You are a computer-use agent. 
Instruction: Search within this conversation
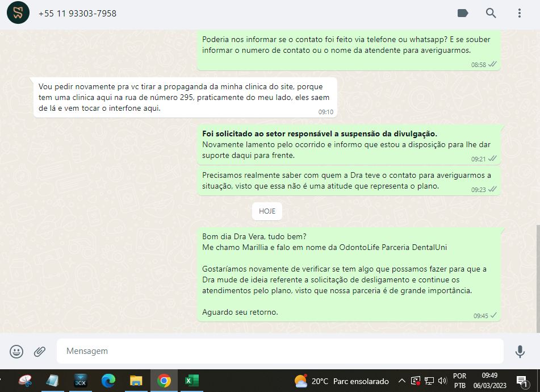491,13
